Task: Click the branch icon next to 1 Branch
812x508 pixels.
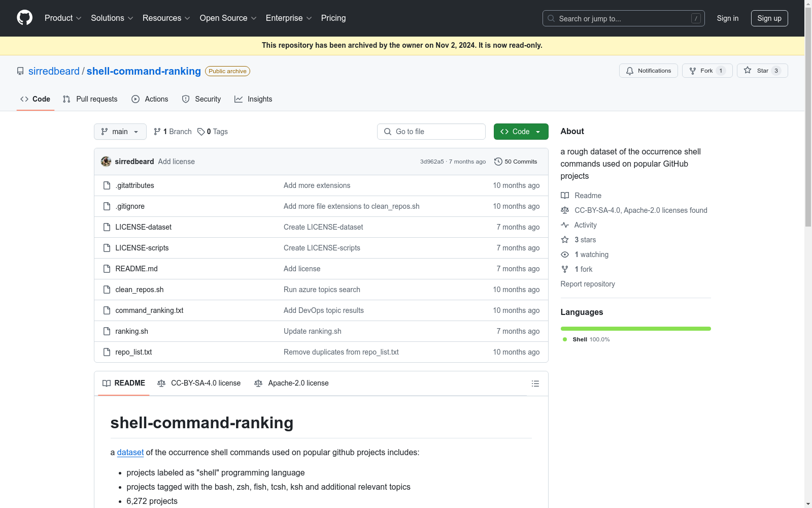Action: [157, 132]
